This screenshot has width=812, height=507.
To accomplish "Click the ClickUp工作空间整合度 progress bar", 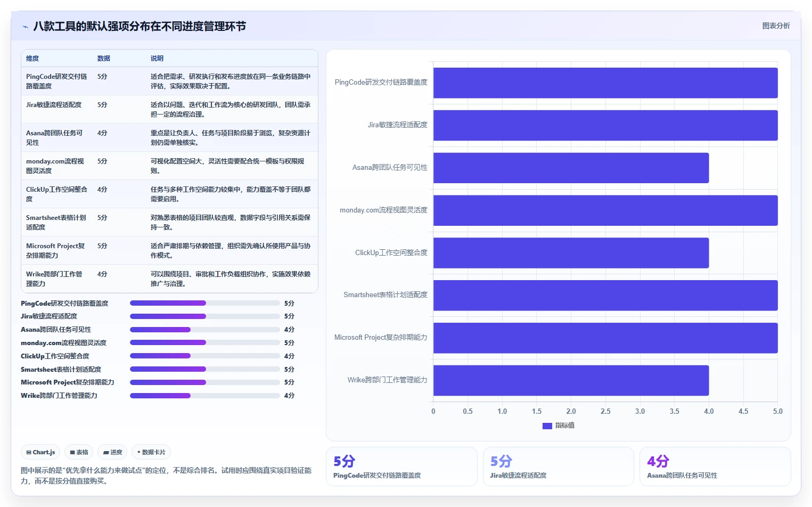I will [x=205, y=356].
